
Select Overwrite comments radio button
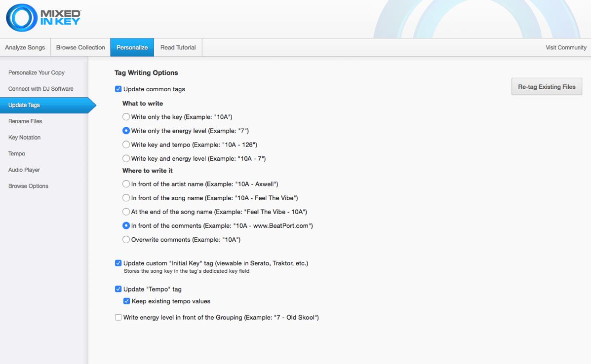126,240
